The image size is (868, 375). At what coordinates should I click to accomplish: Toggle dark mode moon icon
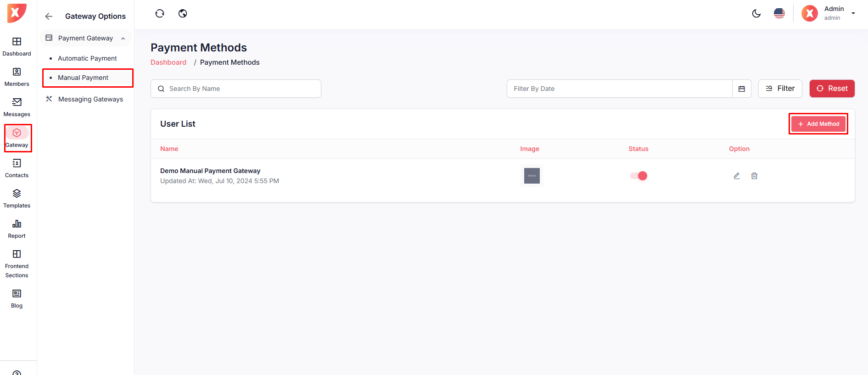tap(756, 14)
